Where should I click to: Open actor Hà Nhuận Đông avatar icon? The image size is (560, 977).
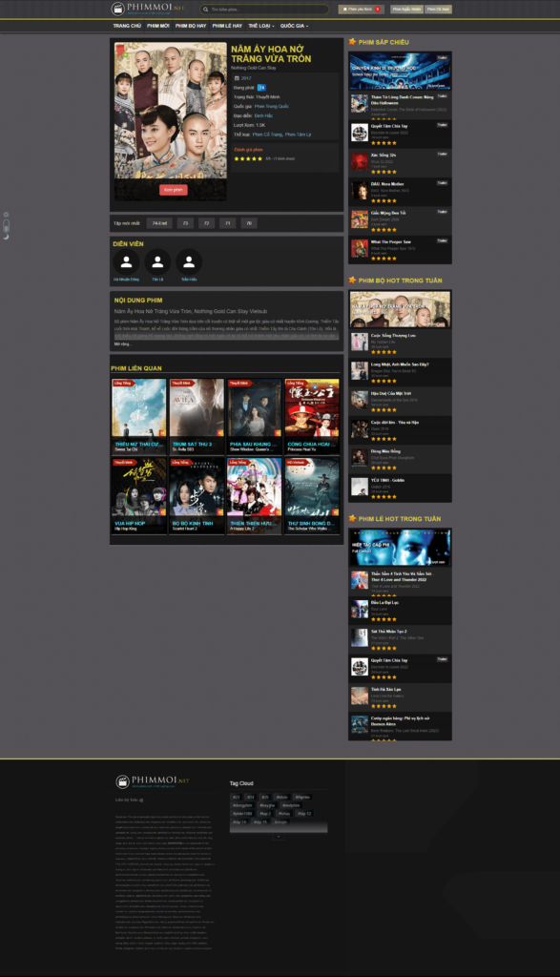[126, 261]
